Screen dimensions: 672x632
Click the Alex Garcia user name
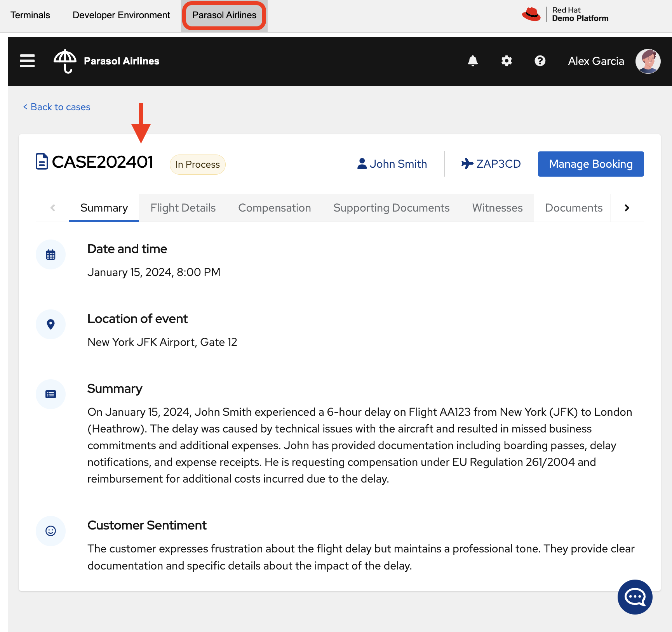[x=596, y=61]
